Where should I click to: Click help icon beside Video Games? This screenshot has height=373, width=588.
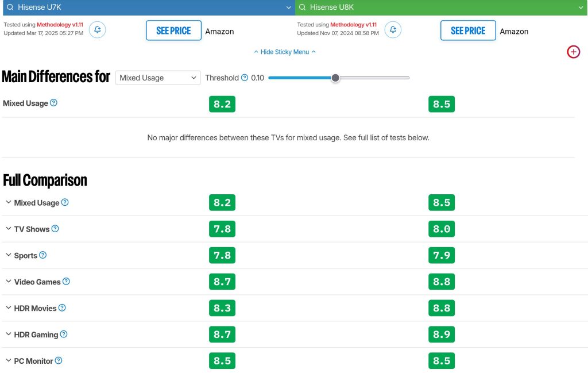coord(66,282)
